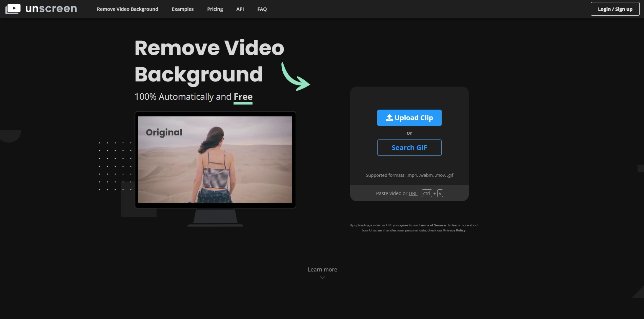Open the FAQ nav link
This screenshot has height=319, width=644.
(x=262, y=9)
